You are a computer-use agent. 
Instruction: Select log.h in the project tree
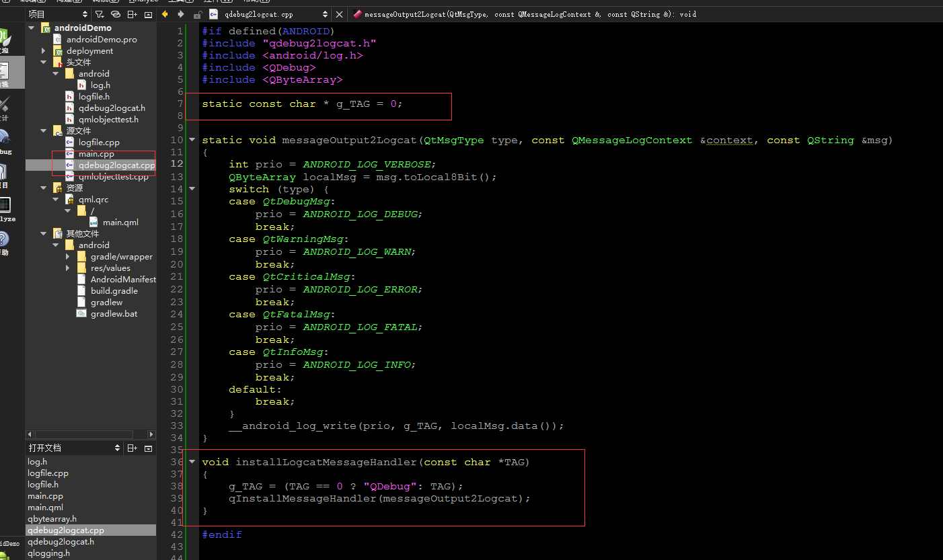click(100, 85)
